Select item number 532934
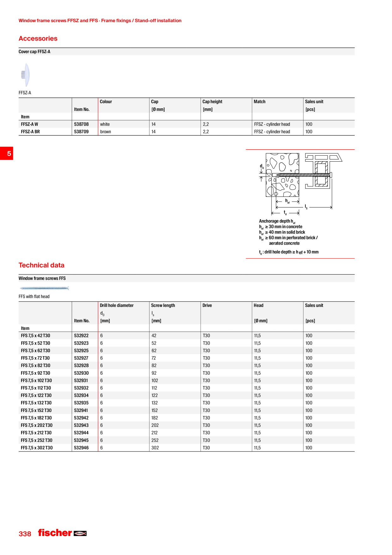 (81, 396)
